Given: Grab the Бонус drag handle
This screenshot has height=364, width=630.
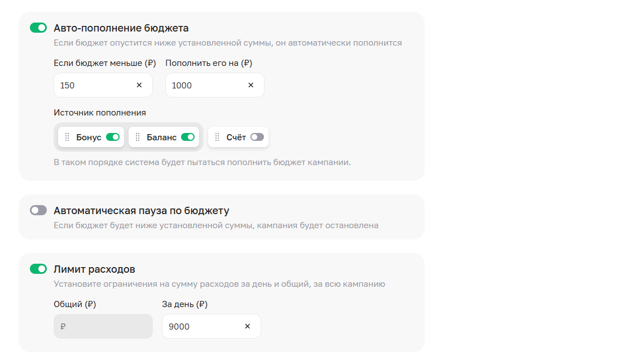Looking at the screenshot, I should (67, 137).
